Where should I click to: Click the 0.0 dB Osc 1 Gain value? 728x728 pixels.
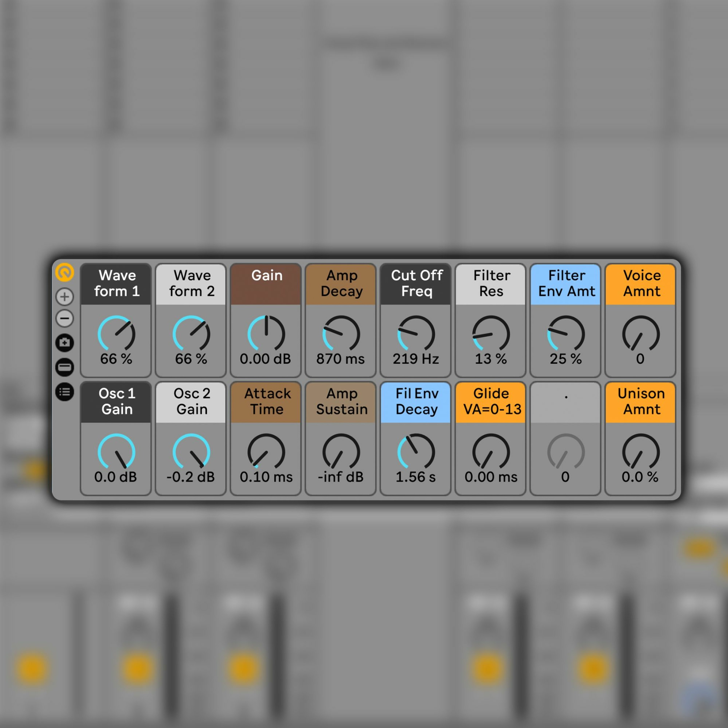[x=115, y=477]
